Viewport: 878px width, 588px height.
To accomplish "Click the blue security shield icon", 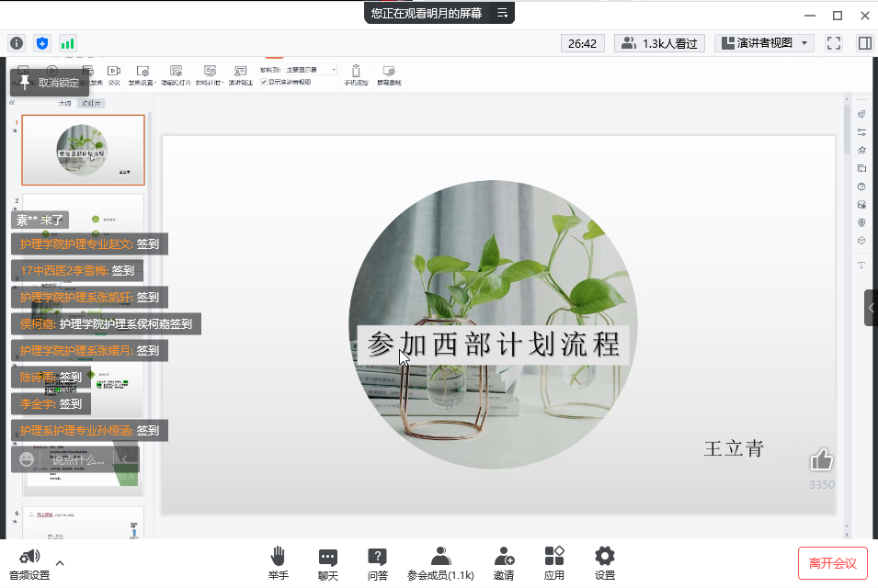I will click(x=42, y=43).
